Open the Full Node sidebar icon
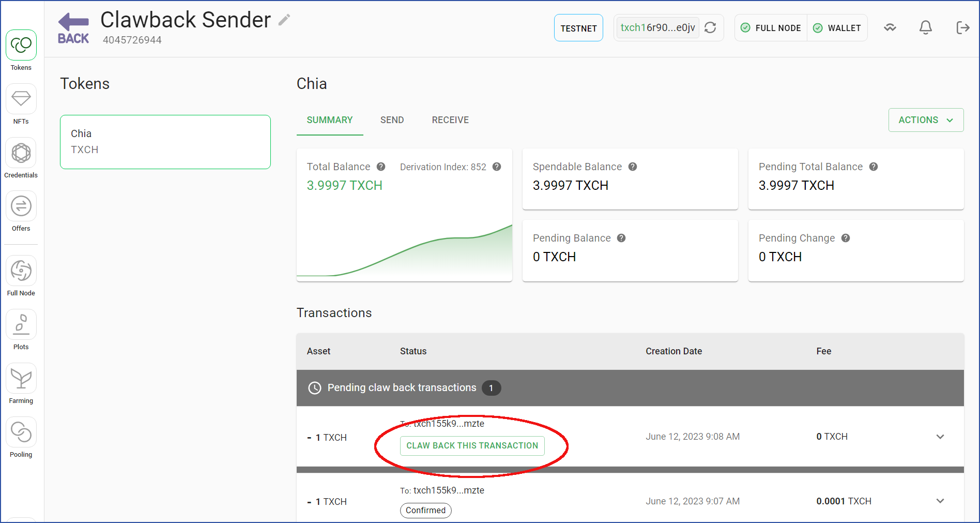Image resolution: width=980 pixels, height=523 pixels. pyautogui.click(x=21, y=271)
